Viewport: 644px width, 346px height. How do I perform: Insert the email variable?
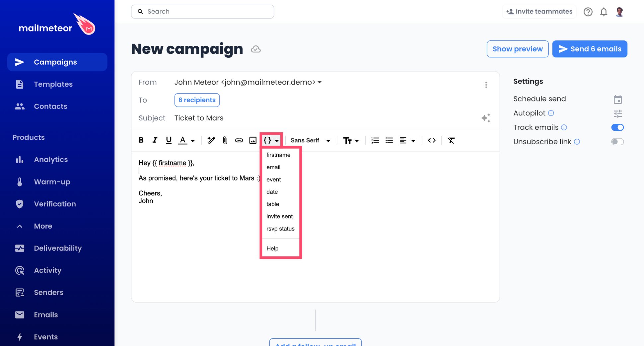click(x=273, y=167)
